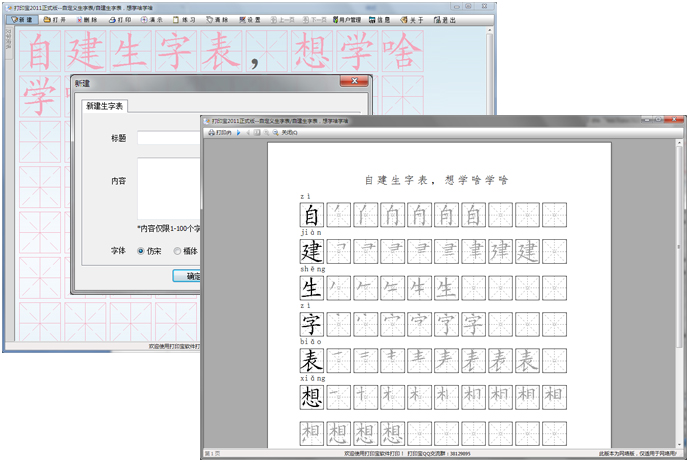Choose the 楷体 font radio button
The width and height of the screenshot is (688, 462).
pyautogui.click(x=178, y=251)
